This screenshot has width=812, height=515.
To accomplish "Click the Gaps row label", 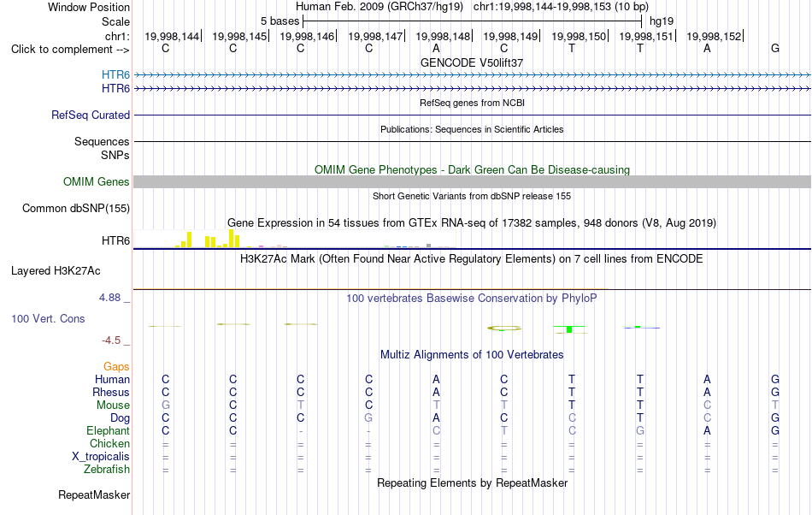I will click(x=116, y=367).
